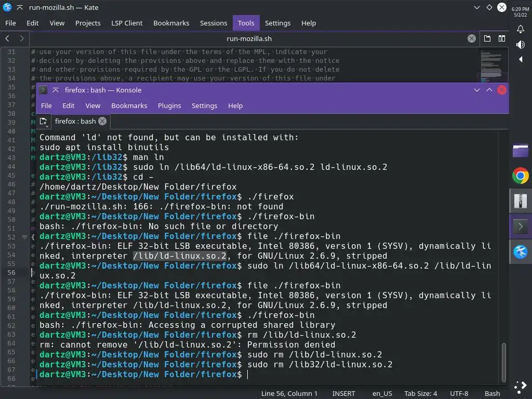The width and height of the screenshot is (532, 399).
Task: Open the Kate Edit menu
Action: (33, 23)
